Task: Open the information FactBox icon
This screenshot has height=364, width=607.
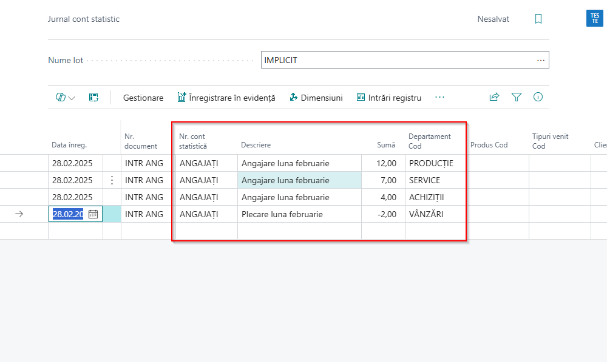Action: pyautogui.click(x=538, y=97)
